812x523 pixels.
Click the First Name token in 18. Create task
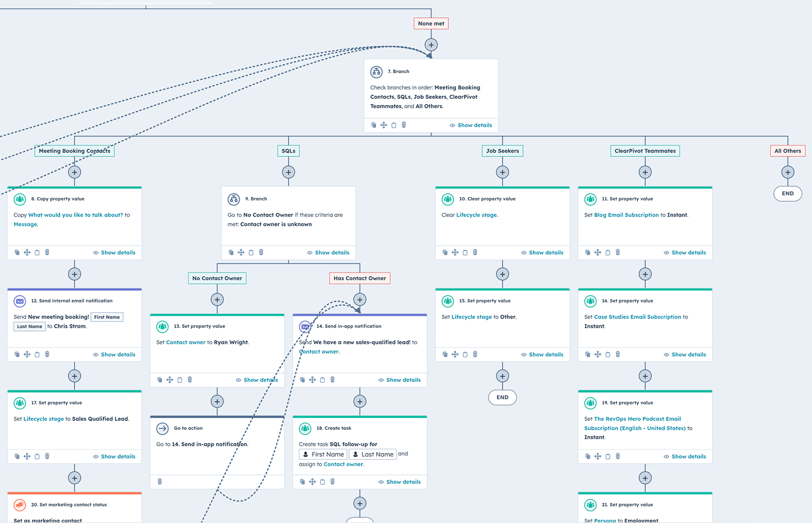point(323,454)
